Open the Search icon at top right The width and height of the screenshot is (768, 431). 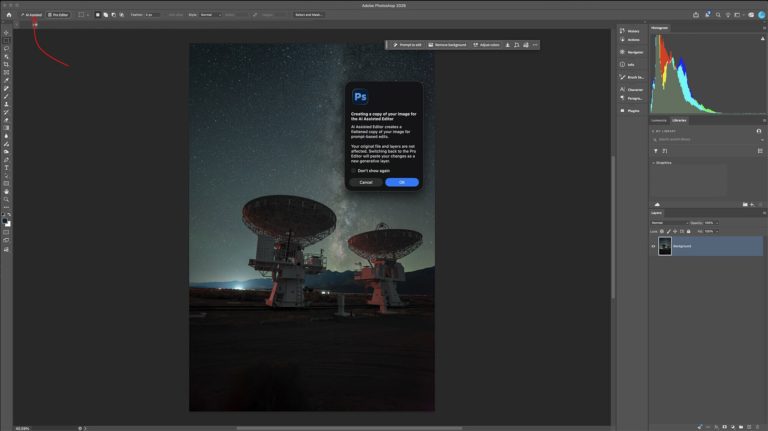[718, 15]
